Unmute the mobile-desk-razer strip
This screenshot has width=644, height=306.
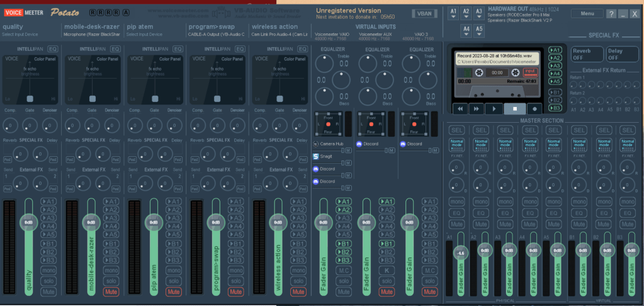(111, 292)
